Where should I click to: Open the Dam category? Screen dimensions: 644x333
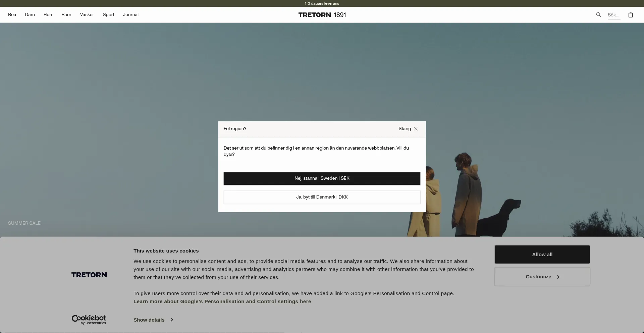pos(30,14)
